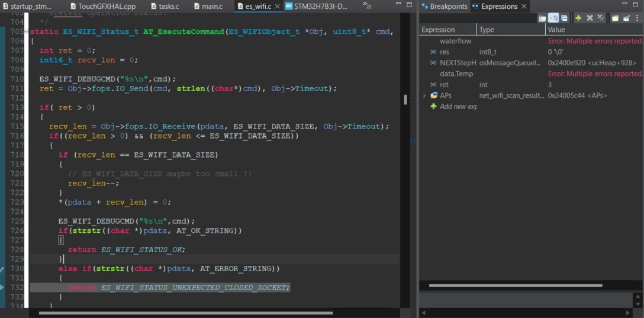Select the ret expression in the Expressions list
The height and width of the screenshot is (318, 644).
tap(532, 85)
